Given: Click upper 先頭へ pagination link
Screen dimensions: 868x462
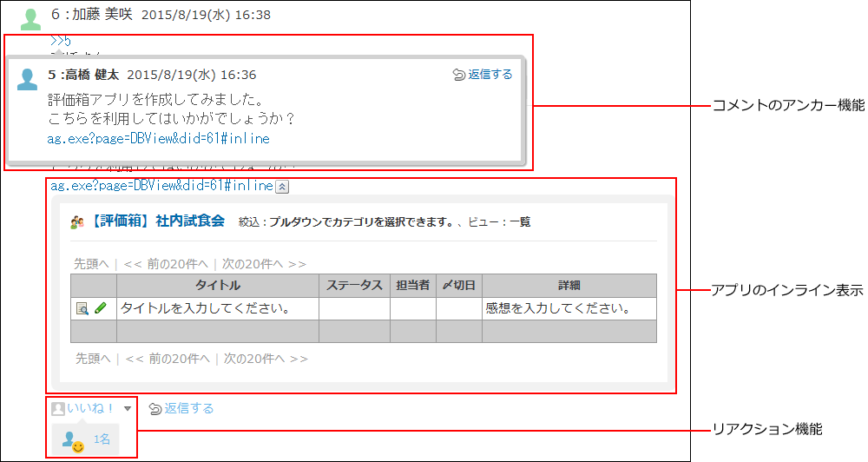Looking at the screenshot, I should (91, 264).
